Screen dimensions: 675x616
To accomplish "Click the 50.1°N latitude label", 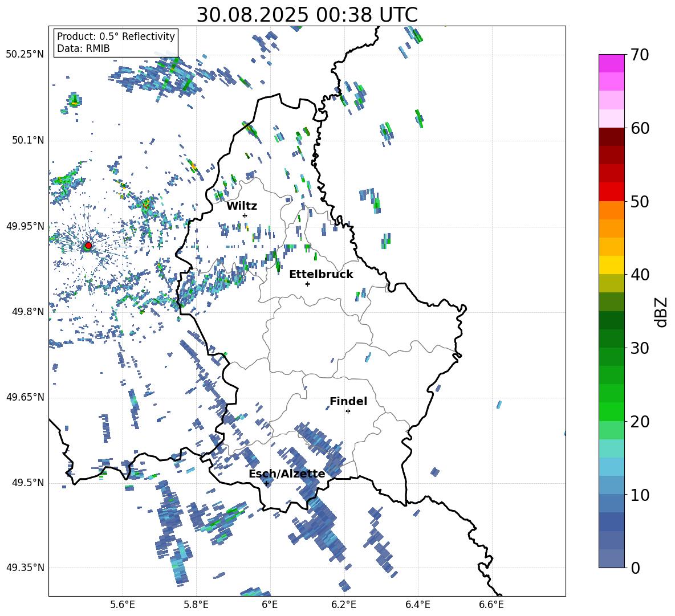I will 28,141.
